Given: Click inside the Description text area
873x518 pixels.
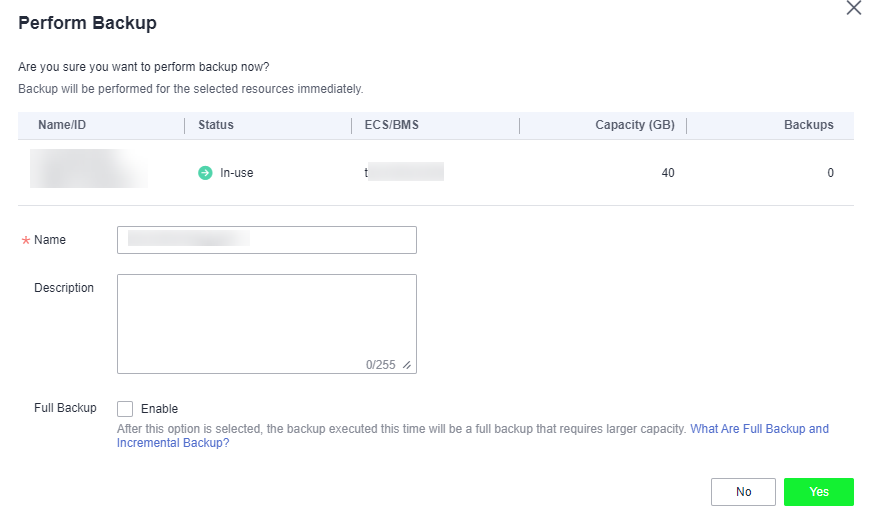Looking at the screenshot, I should coord(266,315).
